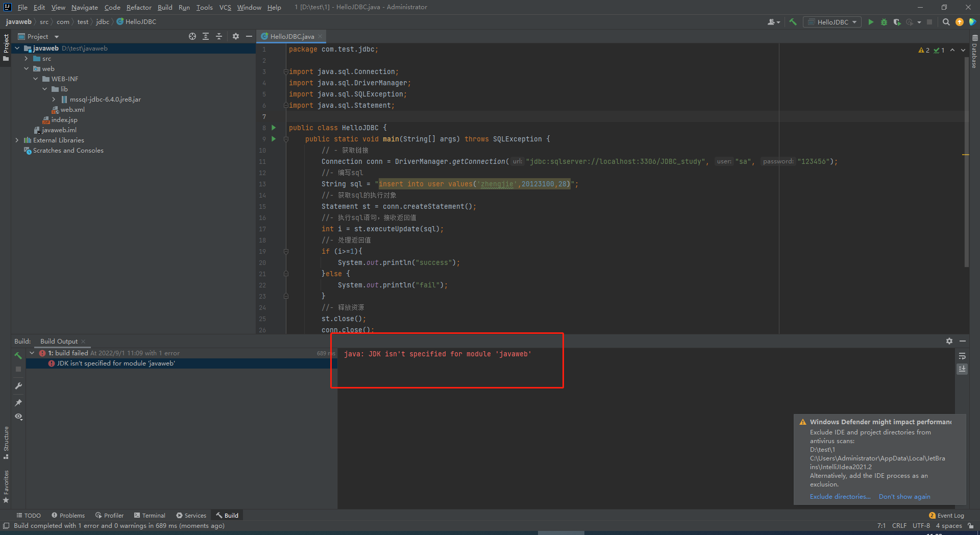Click Don't show again link
The width and height of the screenshot is (980, 535).
point(904,497)
